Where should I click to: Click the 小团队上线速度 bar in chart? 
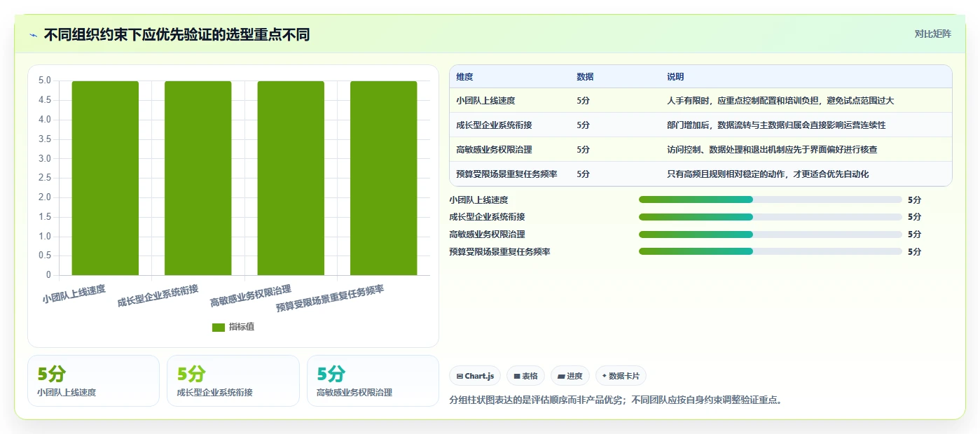[105, 178]
